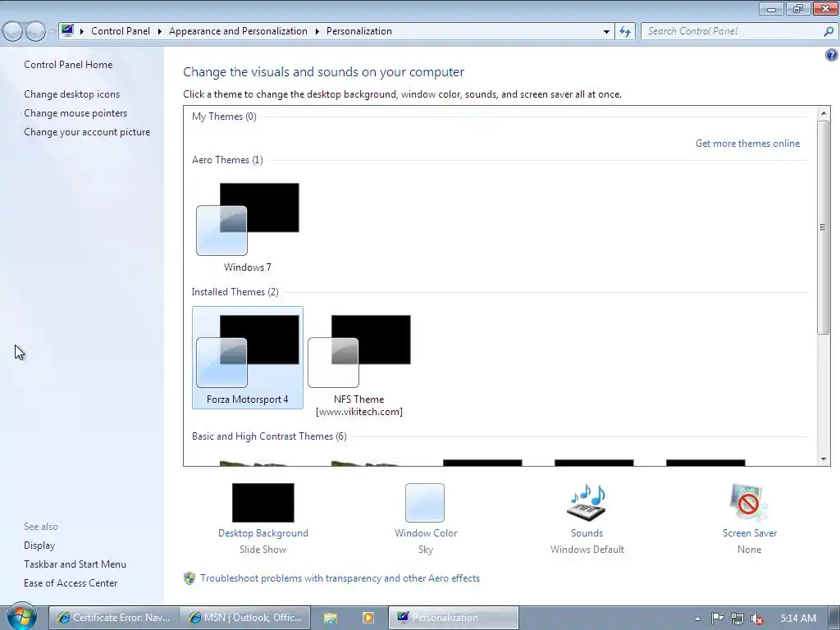Image resolution: width=840 pixels, height=630 pixels.
Task: Click the 5:14 AM clock
Action: pyautogui.click(x=798, y=619)
